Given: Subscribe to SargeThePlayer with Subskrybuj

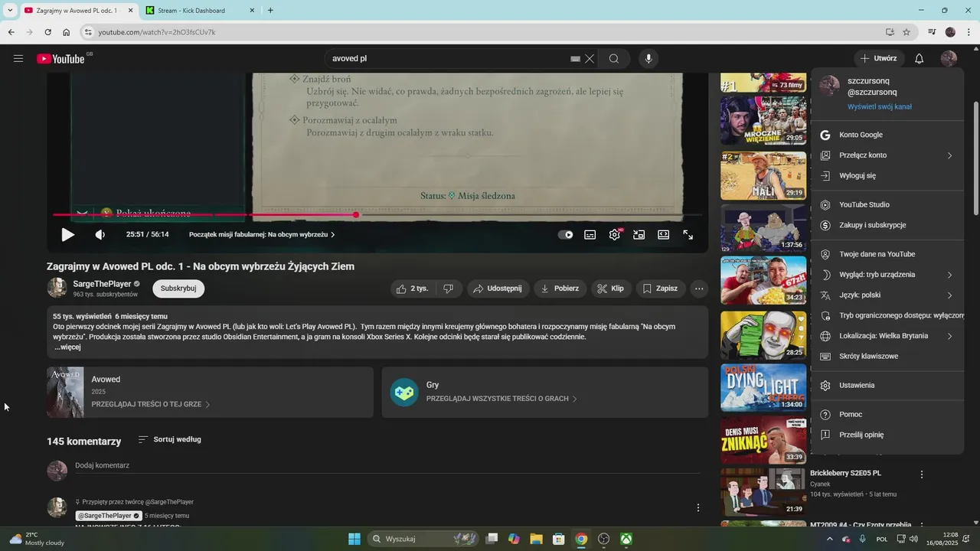Looking at the screenshot, I should pyautogui.click(x=178, y=289).
